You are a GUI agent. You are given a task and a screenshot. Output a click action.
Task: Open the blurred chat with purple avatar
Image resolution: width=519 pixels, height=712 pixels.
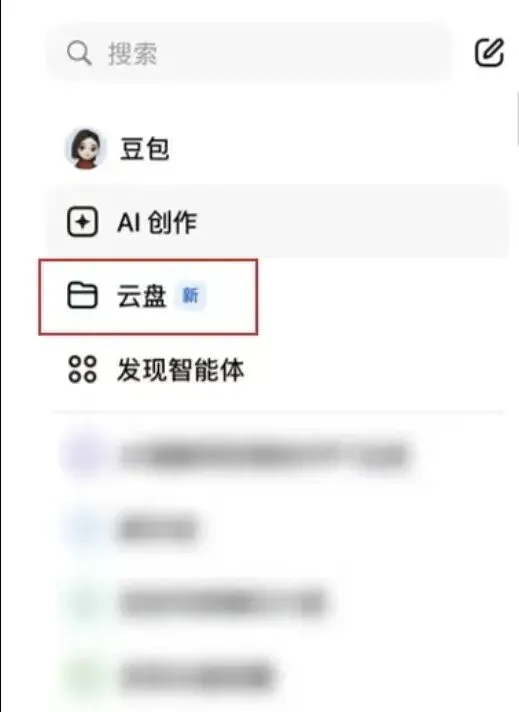click(236, 455)
